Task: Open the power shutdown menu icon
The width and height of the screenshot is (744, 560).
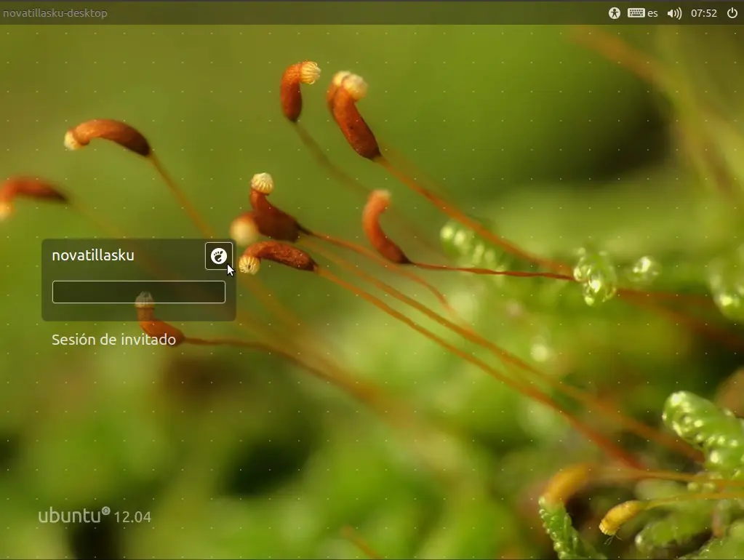Action: tap(732, 13)
